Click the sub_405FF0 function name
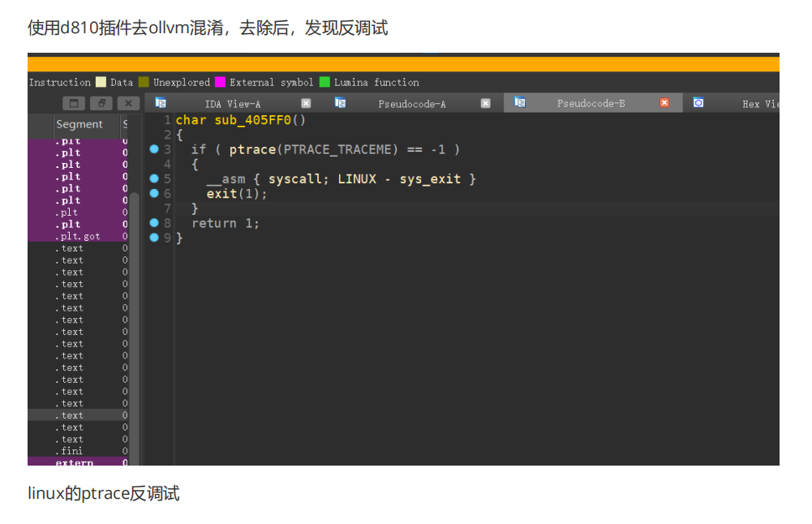 pos(253,120)
